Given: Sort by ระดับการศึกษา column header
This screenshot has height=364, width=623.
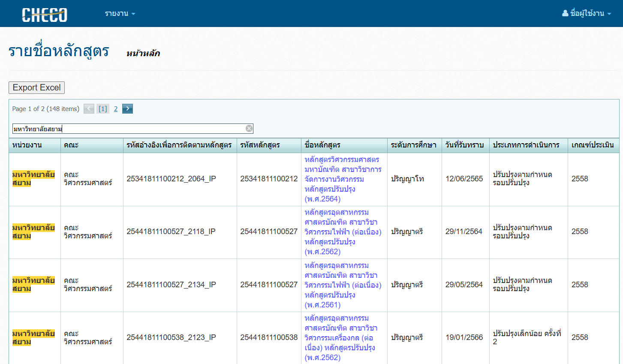Looking at the screenshot, I should tap(415, 145).
